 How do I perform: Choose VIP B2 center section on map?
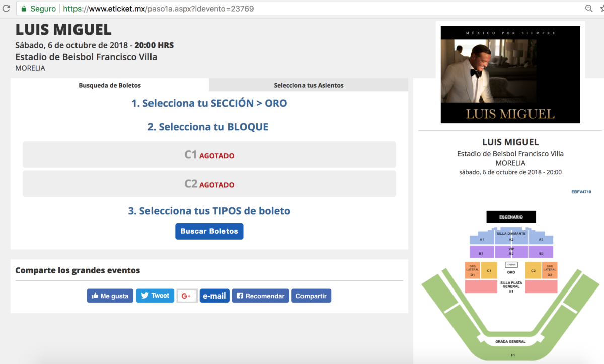tap(511, 252)
